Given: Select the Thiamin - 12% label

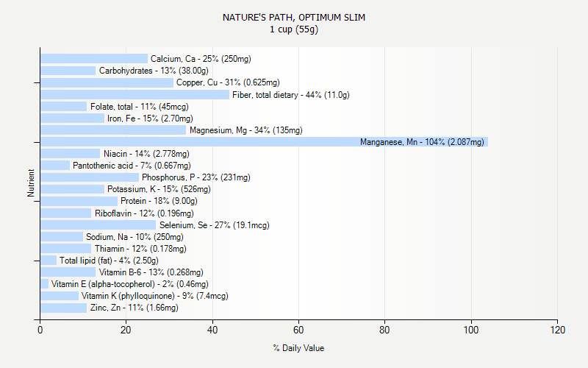Looking at the screenshot, I should click(140, 249).
